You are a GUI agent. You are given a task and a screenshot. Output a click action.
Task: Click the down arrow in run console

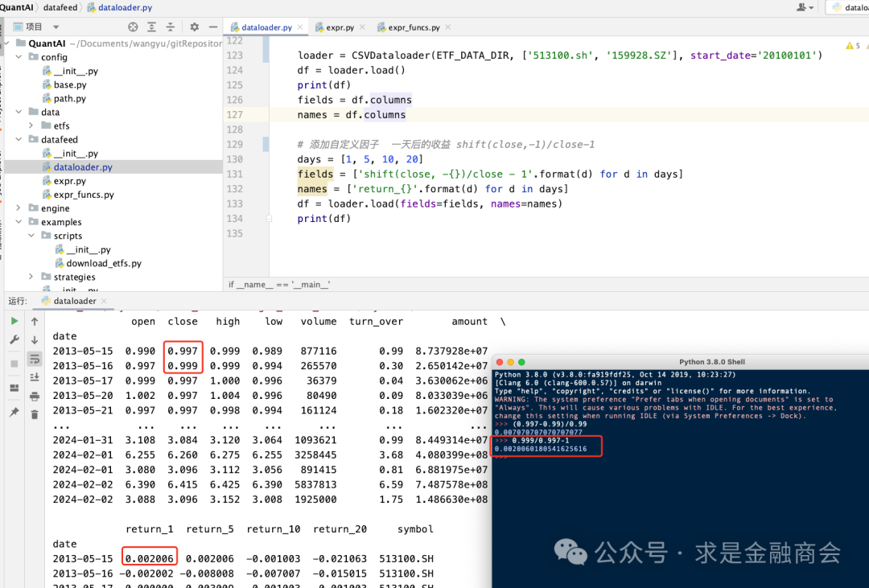click(x=35, y=339)
